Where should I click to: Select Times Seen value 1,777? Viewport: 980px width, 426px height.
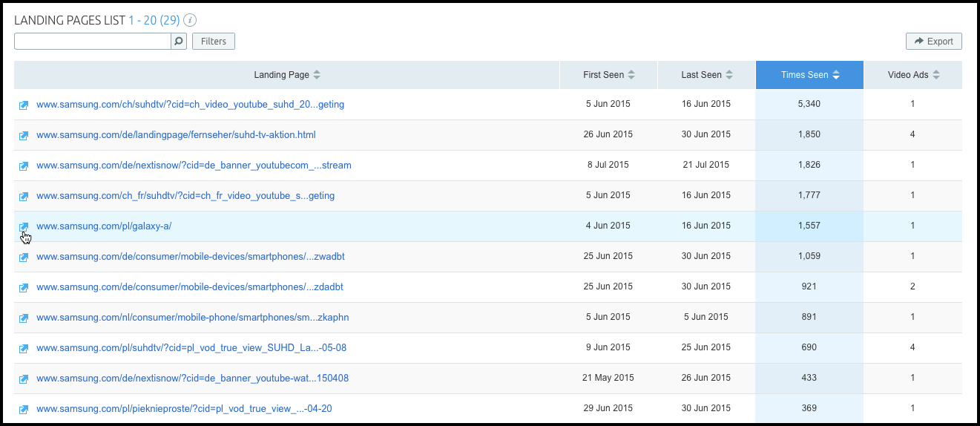(809, 195)
